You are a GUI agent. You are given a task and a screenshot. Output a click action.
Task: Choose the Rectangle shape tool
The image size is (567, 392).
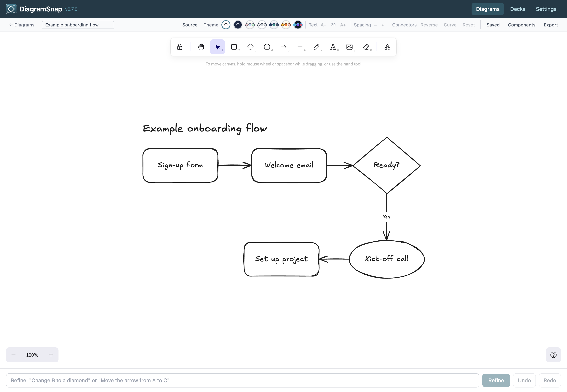tap(234, 47)
